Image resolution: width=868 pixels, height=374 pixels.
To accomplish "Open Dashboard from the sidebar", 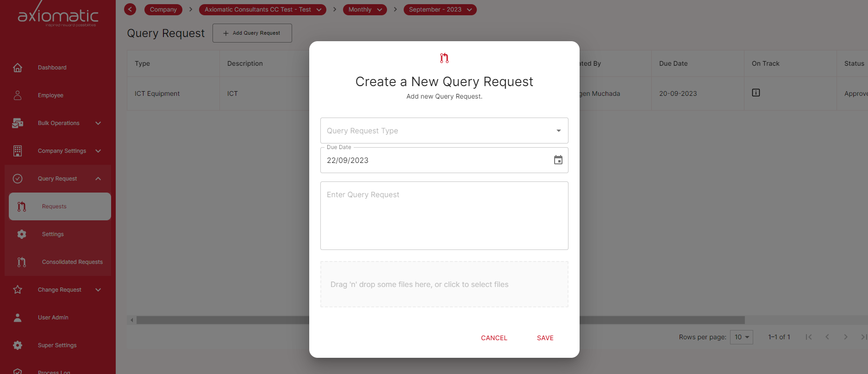I will point(52,68).
